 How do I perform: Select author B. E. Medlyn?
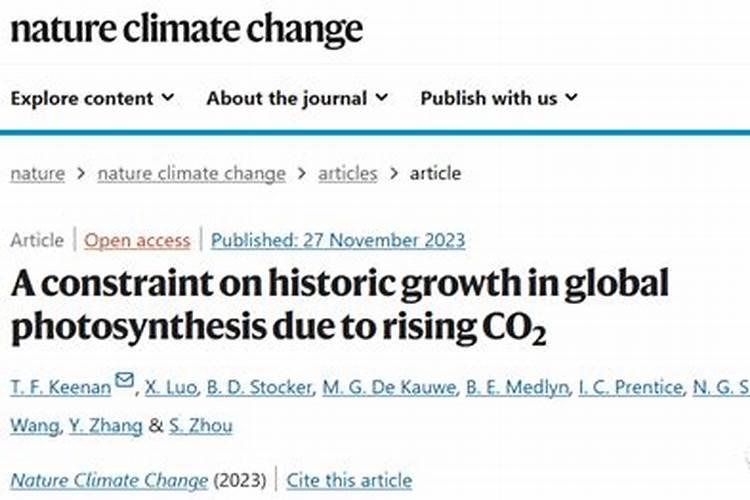517,387
